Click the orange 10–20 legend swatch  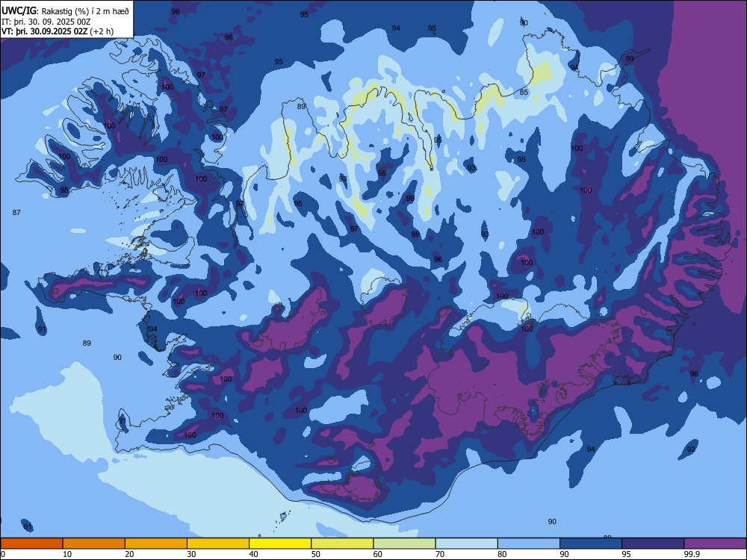[94, 544]
